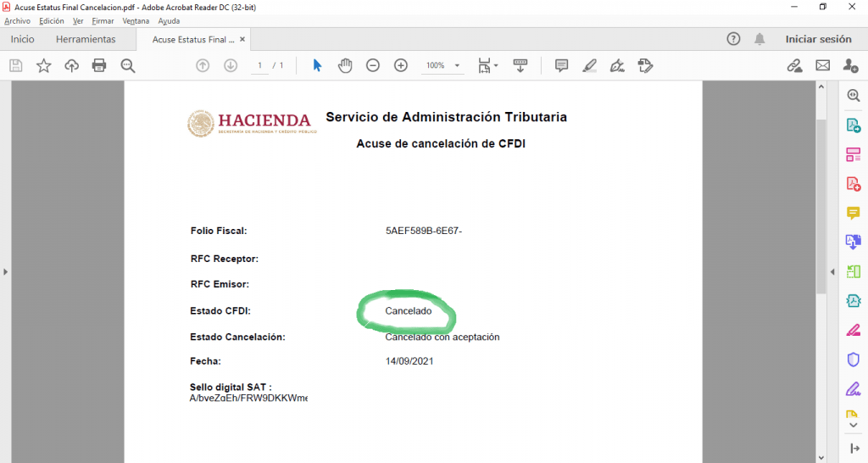Click the date 14/09/2021

point(409,361)
